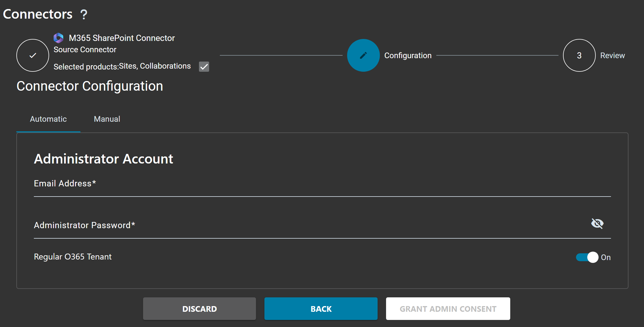Screen dimensions: 644x327
Task: Turn off the Regular O365 Tenant switch
Action: (x=587, y=257)
